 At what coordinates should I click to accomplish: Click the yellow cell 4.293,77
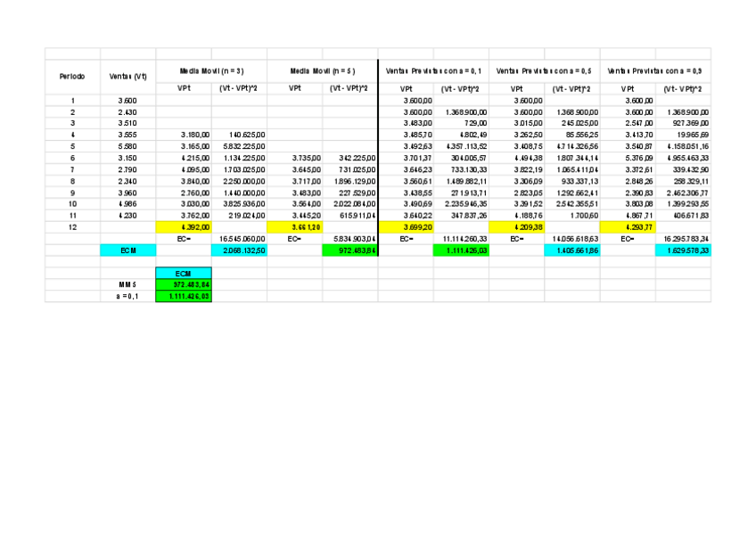(628, 227)
